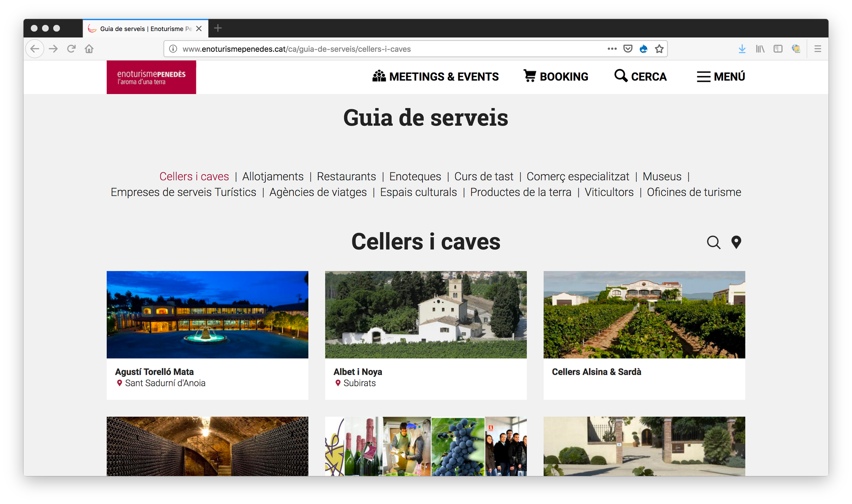This screenshot has height=504, width=852.
Task: Open the map pin view icon
Action: [736, 242]
